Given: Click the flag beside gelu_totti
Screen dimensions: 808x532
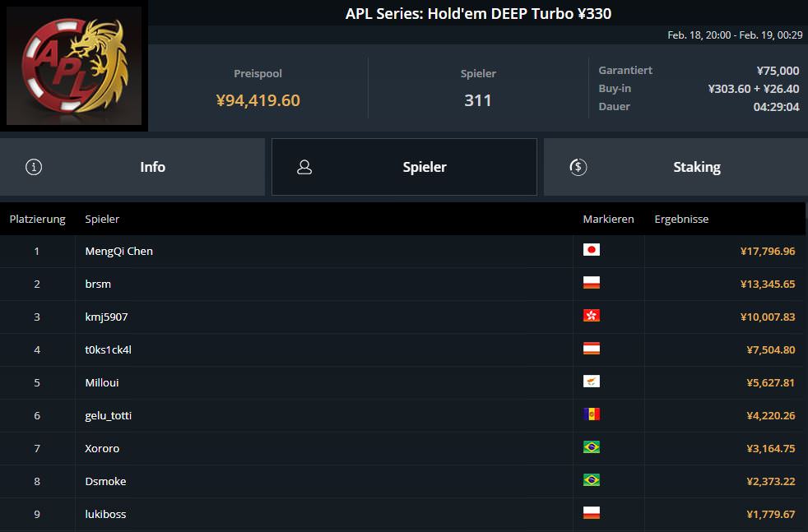Looking at the screenshot, I should coord(591,414).
